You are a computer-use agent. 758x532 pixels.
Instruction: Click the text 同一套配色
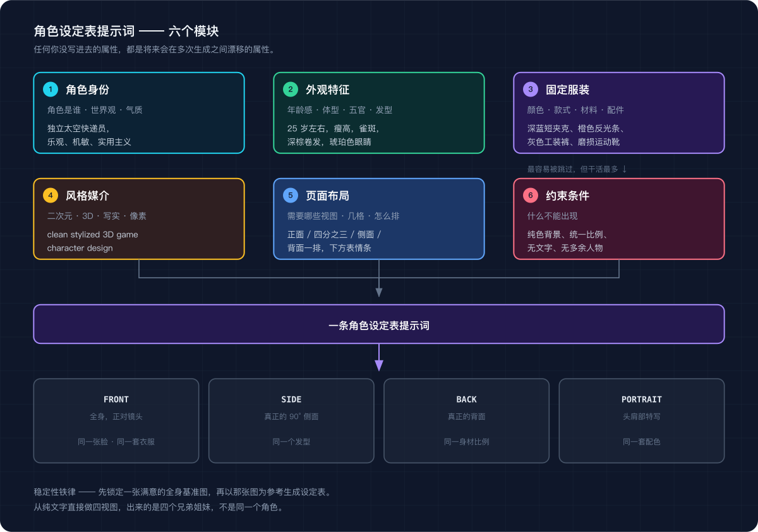[642, 442]
